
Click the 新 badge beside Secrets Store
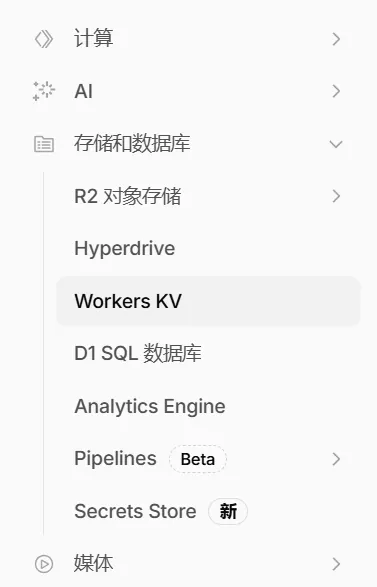pyautogui.click(x=228, y=511)
